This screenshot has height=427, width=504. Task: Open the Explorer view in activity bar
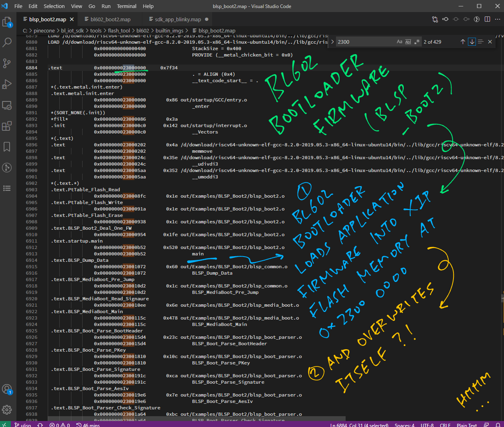pyautogui.click(x=7, y=22)
